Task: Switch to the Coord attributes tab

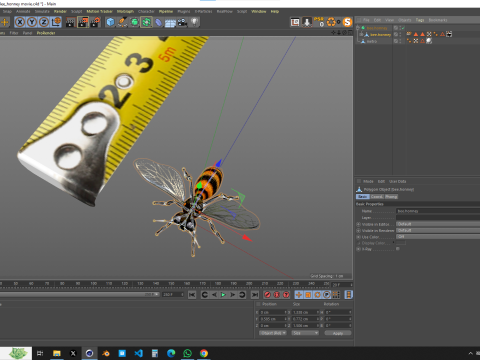Action: (377, 197)
